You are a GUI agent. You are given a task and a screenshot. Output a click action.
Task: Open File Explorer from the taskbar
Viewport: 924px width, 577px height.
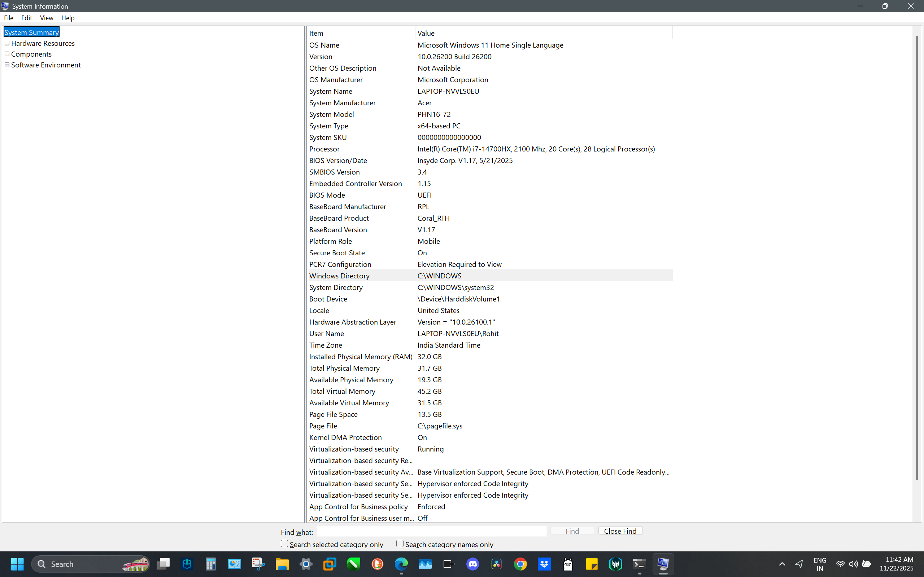click(282, 564)
